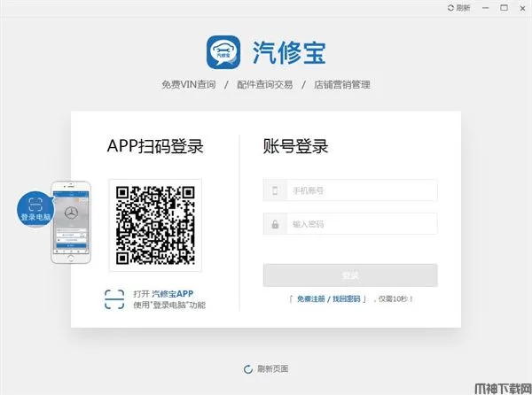Click the 登录电脑 blue circle badge
Viewport: 532px width, 395px height.
(35, 209)
